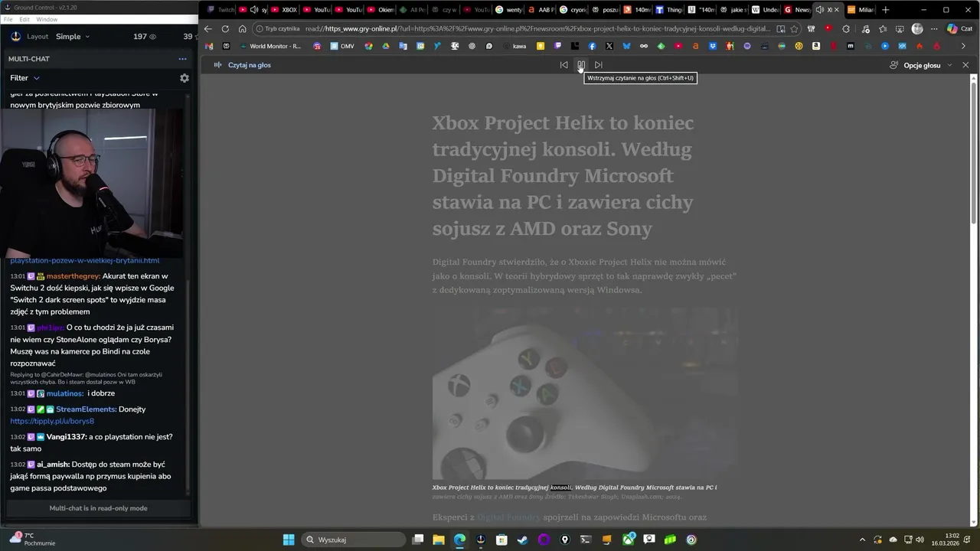Open Ground Control Window menu

[47, 19]
